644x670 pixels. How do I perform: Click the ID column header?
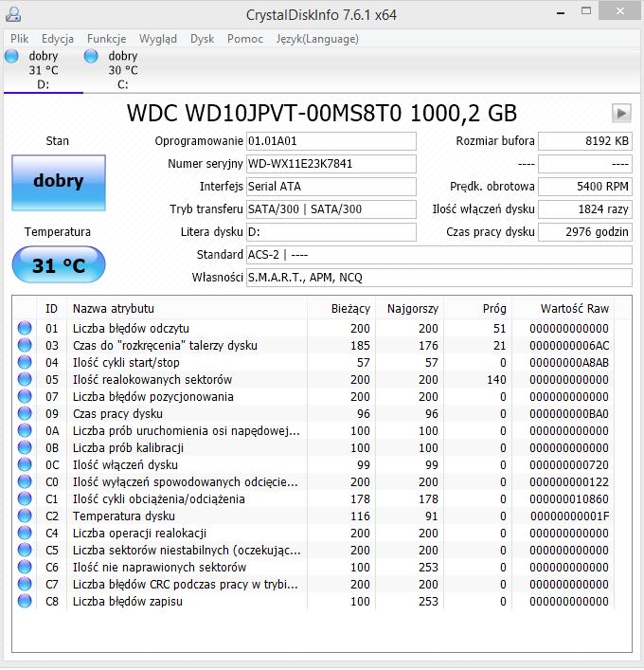pos(51,309)
